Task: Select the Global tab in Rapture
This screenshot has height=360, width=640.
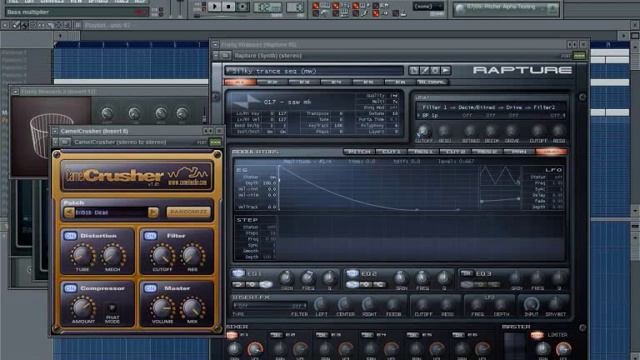Action: tap(432, 82)
